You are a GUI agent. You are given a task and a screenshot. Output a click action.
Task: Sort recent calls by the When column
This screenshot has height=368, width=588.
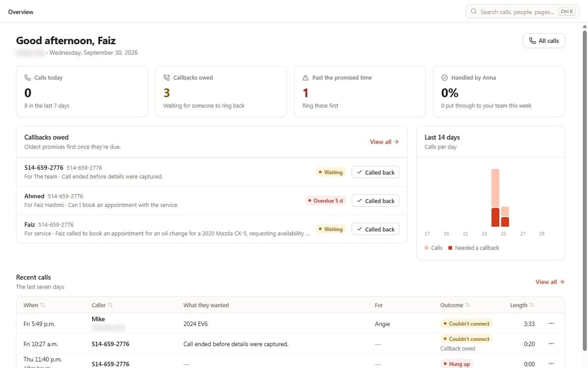point(34,305)
